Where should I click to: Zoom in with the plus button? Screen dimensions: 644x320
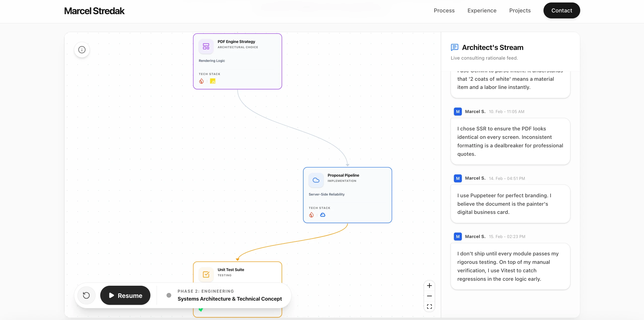coord(429,286)
